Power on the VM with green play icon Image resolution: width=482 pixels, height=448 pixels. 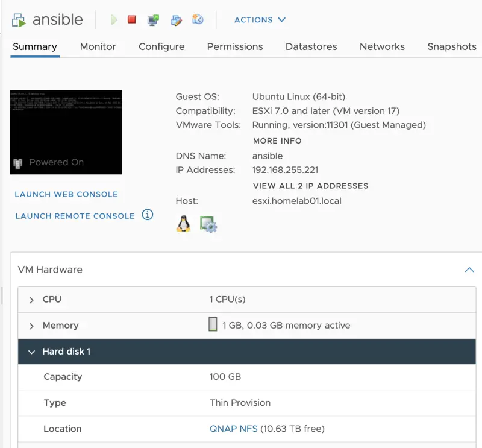pyautogui.click(x=114, y=19)
